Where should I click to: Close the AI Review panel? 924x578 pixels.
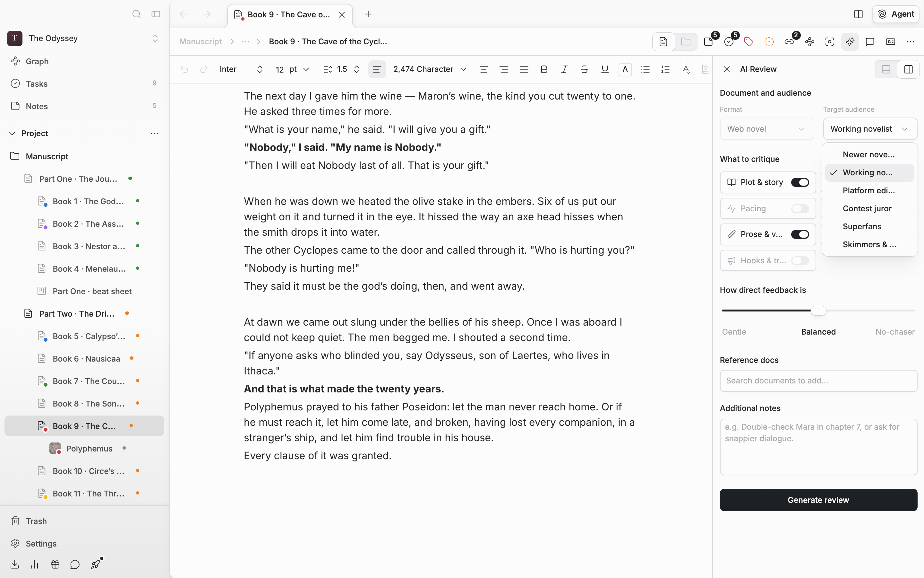pos(727,69)
